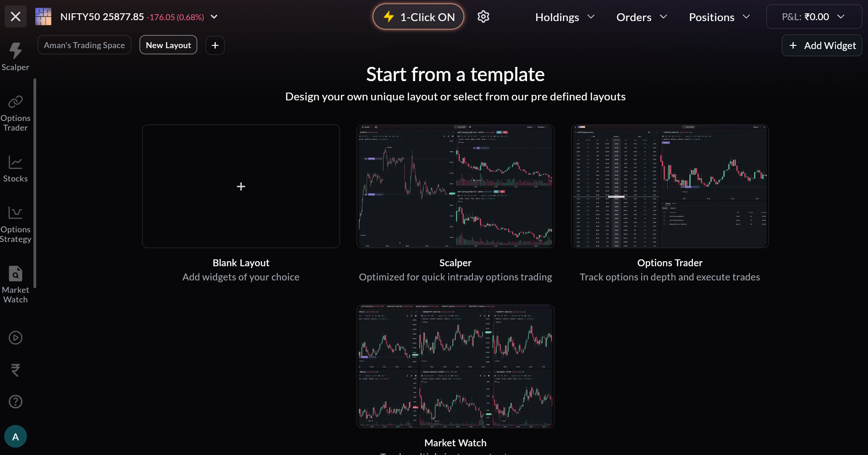Add a new layout tab with plus

pos(215,45)
